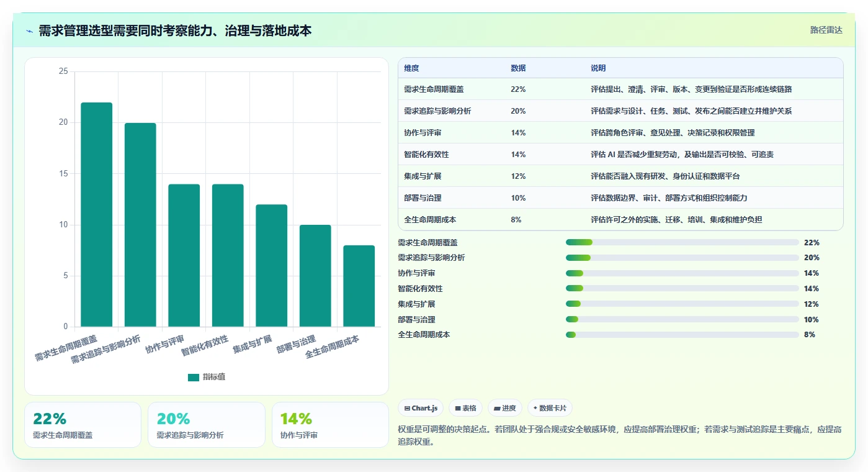The width and height of the screenshot is (868, 472).
Task: Click the 说明 column header in the table
Action: click(x=598, y=68)
